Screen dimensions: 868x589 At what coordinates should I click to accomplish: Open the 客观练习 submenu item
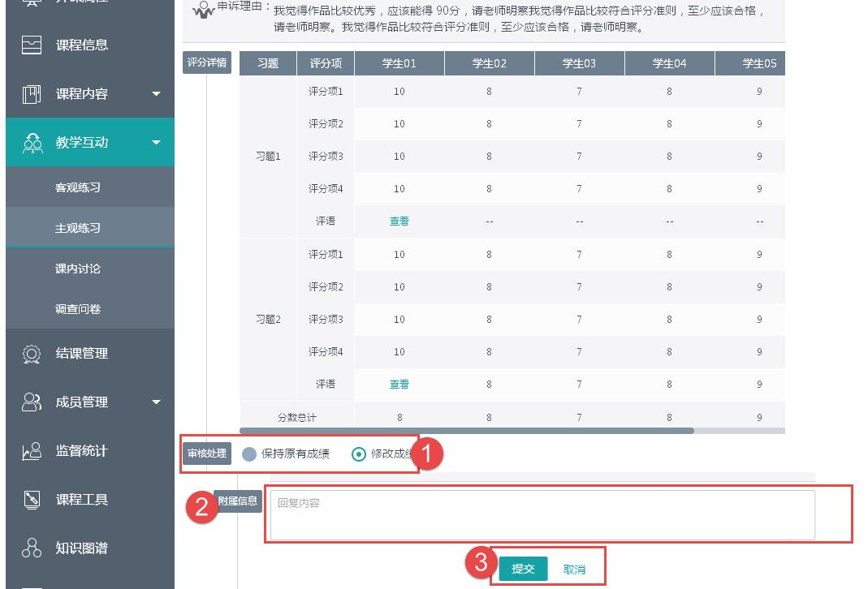pos(78,187)
